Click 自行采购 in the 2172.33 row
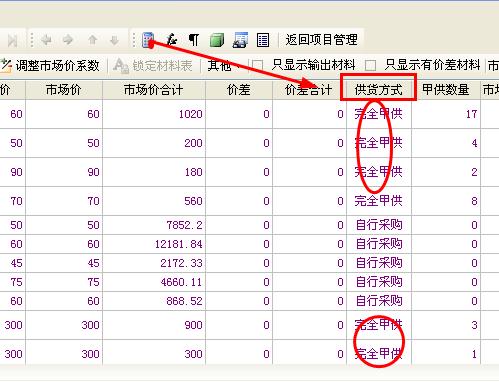The image size is (499, 382). 379,263
